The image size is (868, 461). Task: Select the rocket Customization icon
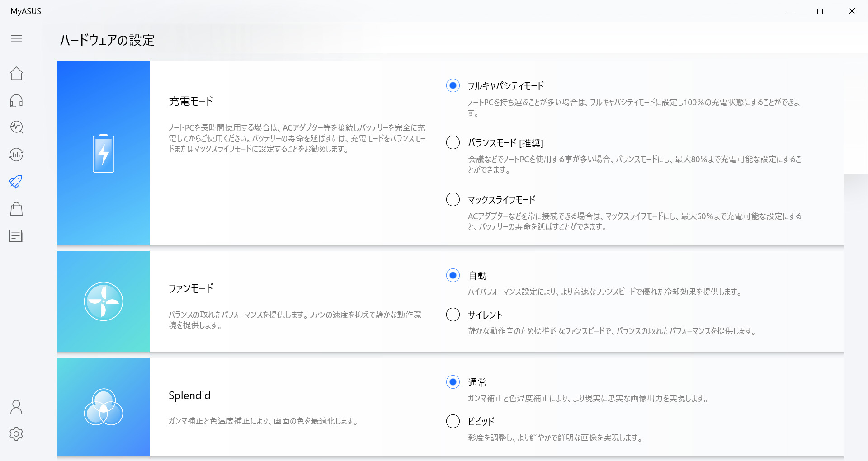click(x=16, y=182)
